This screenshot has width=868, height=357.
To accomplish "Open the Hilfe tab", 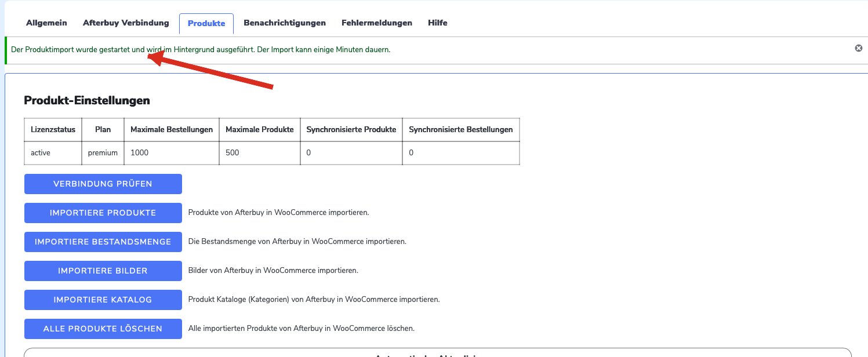I will tap(438, 23).
